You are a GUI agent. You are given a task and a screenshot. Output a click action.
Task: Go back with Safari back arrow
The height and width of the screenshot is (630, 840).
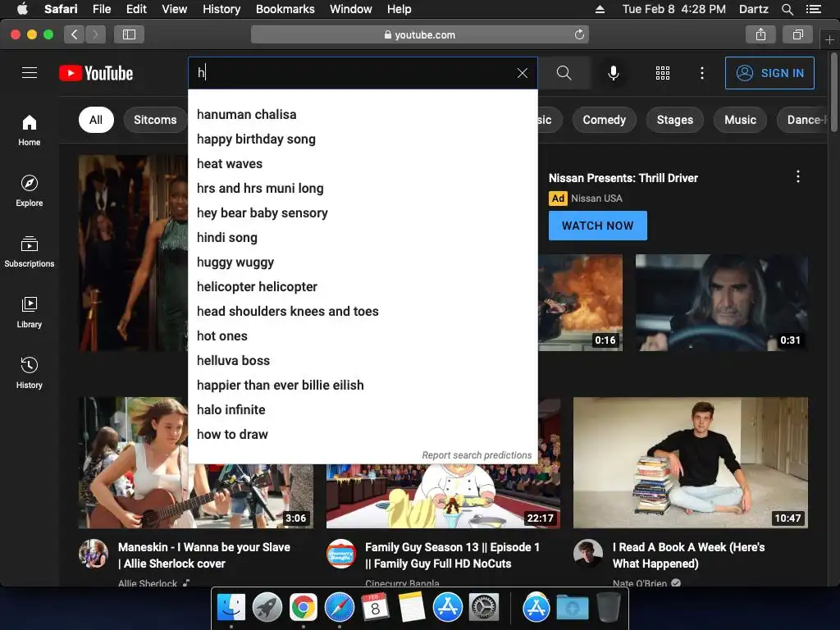(75, 34)
